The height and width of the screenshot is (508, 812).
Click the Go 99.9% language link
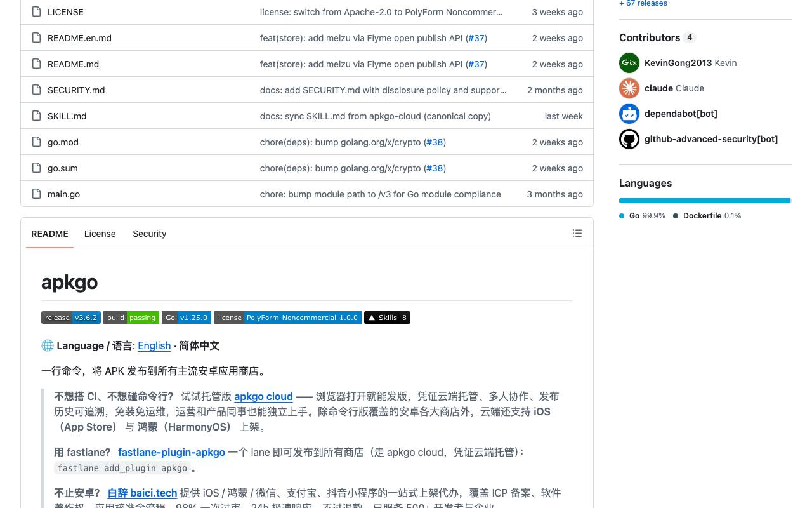(642, 216)
